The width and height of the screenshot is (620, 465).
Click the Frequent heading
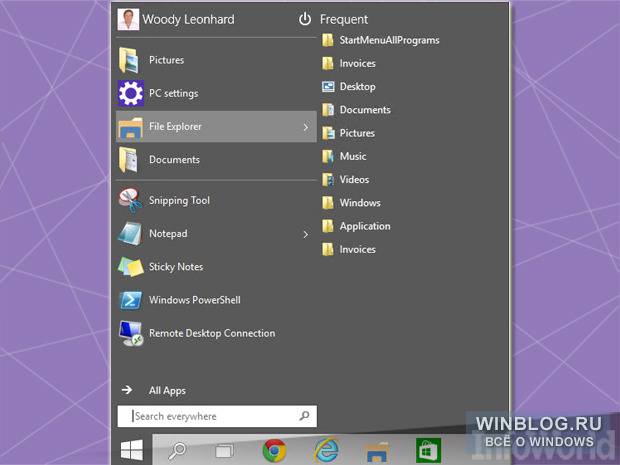point(344,19)
